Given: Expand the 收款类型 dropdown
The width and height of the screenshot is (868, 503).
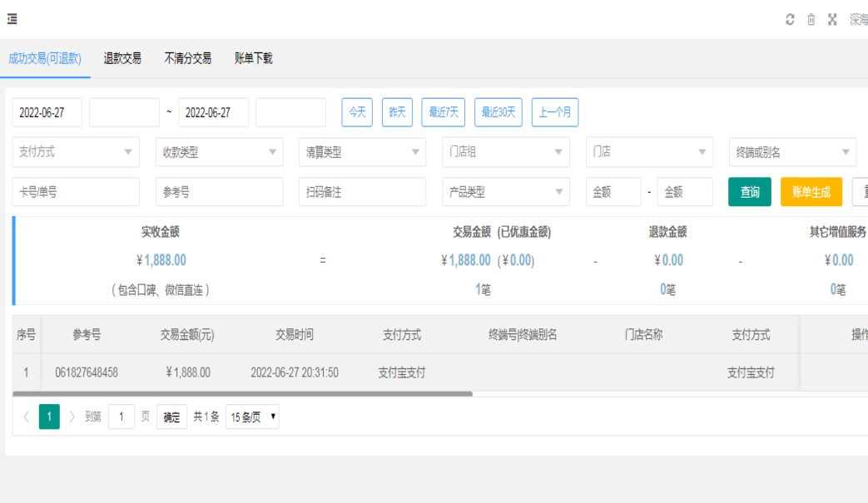Looking at the screenshot, I should [x=219, y=152].
